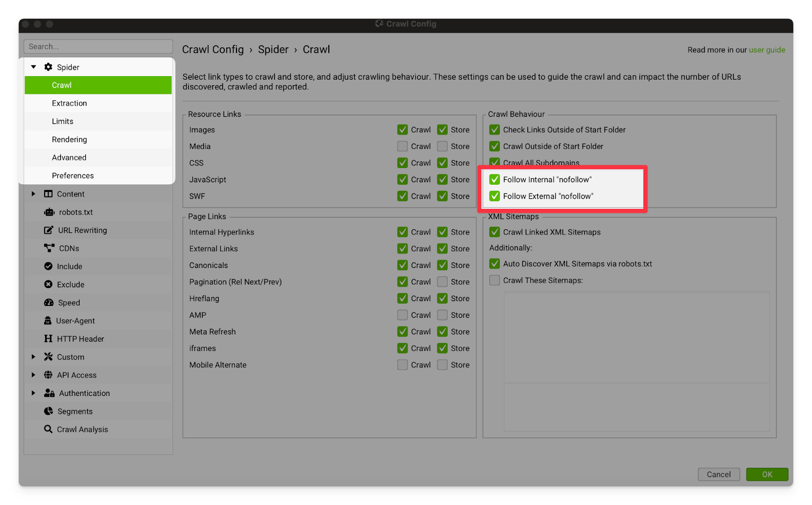Click the URL Rewriting pencil icon
This screenshot has height=505, width=812.
click(48, 230)
